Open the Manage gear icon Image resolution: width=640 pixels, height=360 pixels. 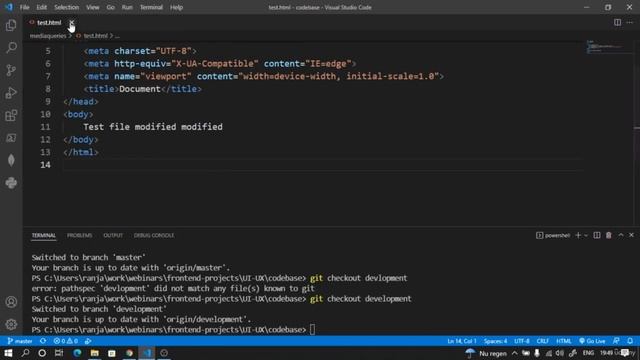click(11, 324)
